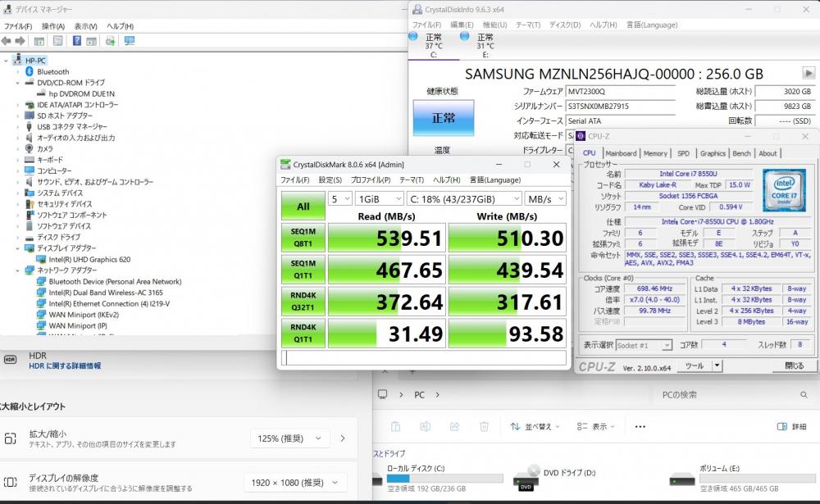Screen dimensions: 820x504
Task: Click the HDR に関する詳細情報 link
Action: (x=65, y=366)
